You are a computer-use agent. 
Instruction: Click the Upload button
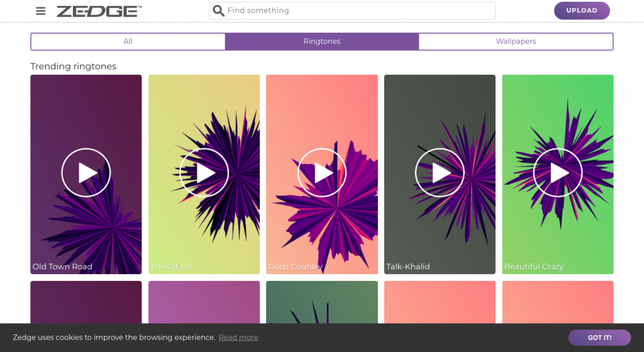582,11
